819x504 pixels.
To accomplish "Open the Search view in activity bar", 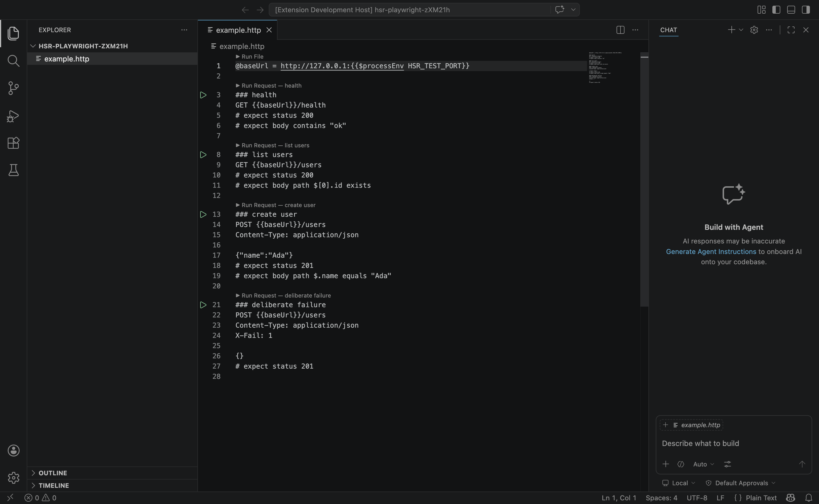I will (x=13, y=61).
